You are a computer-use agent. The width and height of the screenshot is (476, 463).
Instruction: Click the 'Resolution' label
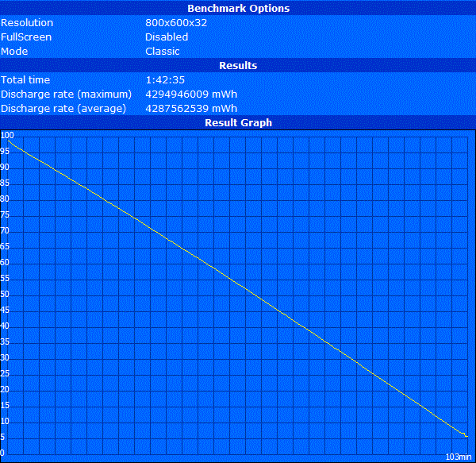click(27, 23)
